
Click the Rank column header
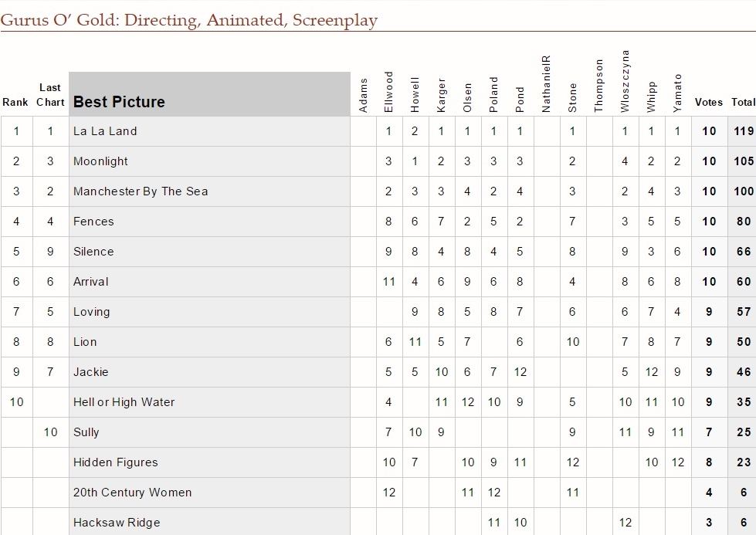[15, 102]
